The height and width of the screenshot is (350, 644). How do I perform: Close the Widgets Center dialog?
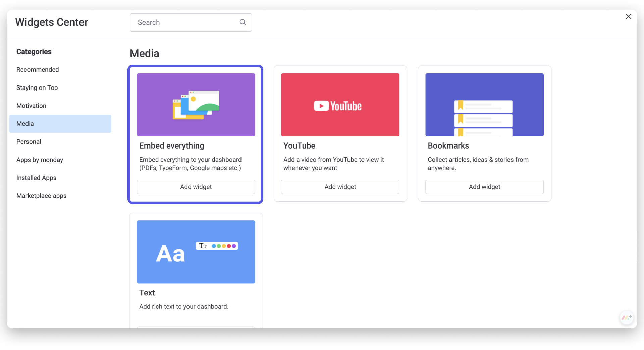(x=628, y=17)
